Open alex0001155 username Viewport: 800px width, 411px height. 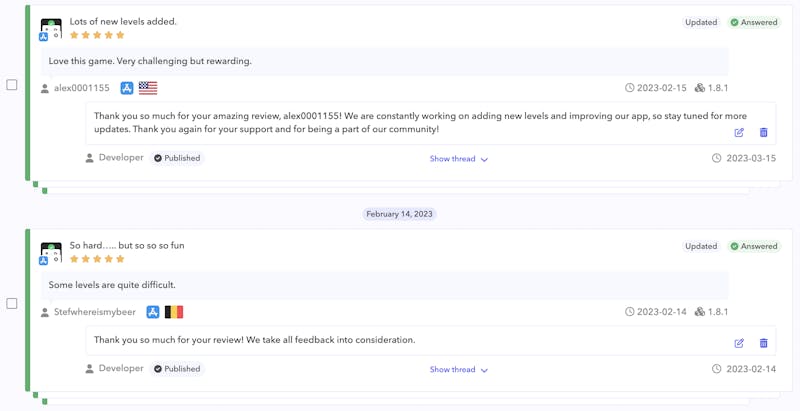pos(82,88)
